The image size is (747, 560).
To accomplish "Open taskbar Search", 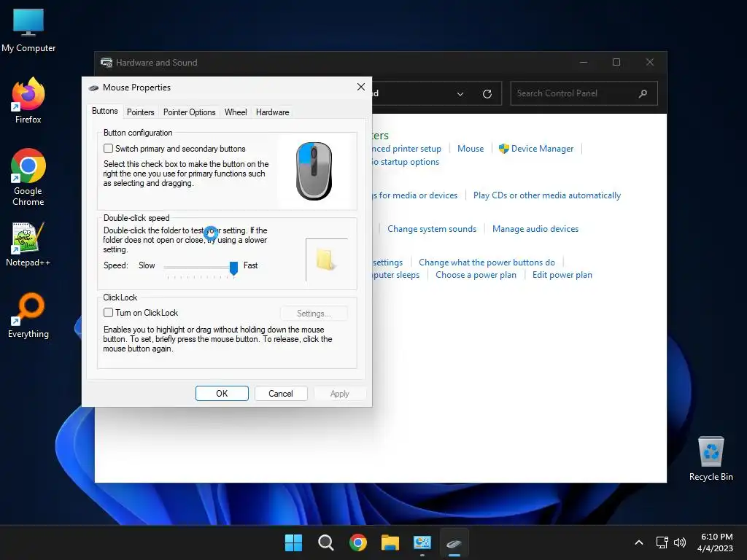I will tap(326, 542).
